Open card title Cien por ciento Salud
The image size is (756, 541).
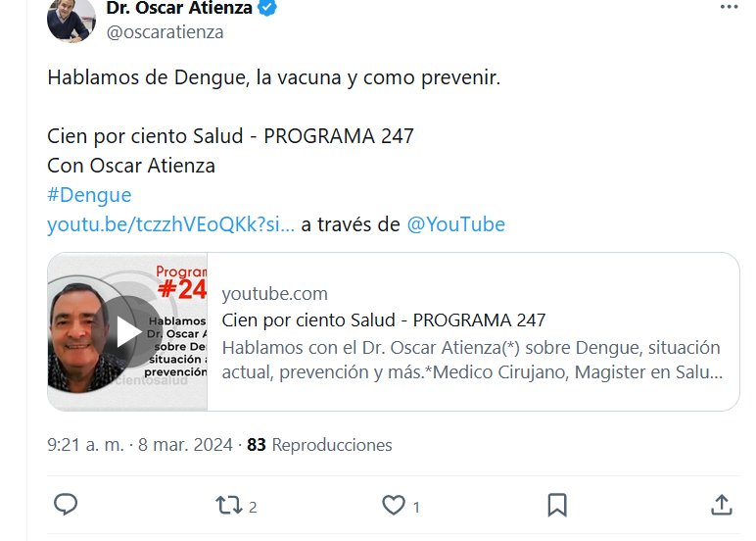[x=384, y=320]
